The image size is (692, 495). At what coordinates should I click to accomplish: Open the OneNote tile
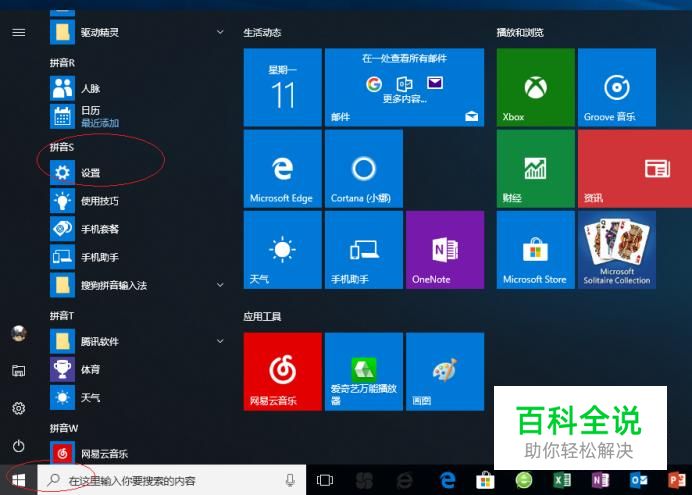pyautogui.click(x=445, y=250)
